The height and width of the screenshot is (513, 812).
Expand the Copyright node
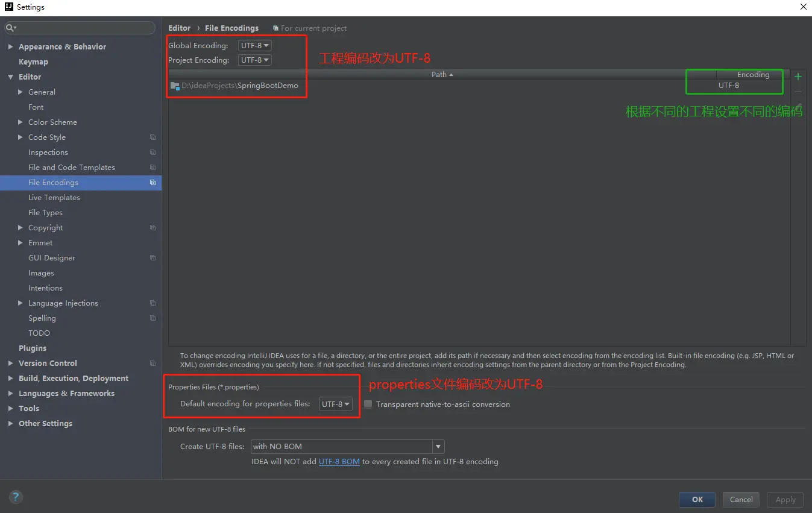tap(20, 228)
